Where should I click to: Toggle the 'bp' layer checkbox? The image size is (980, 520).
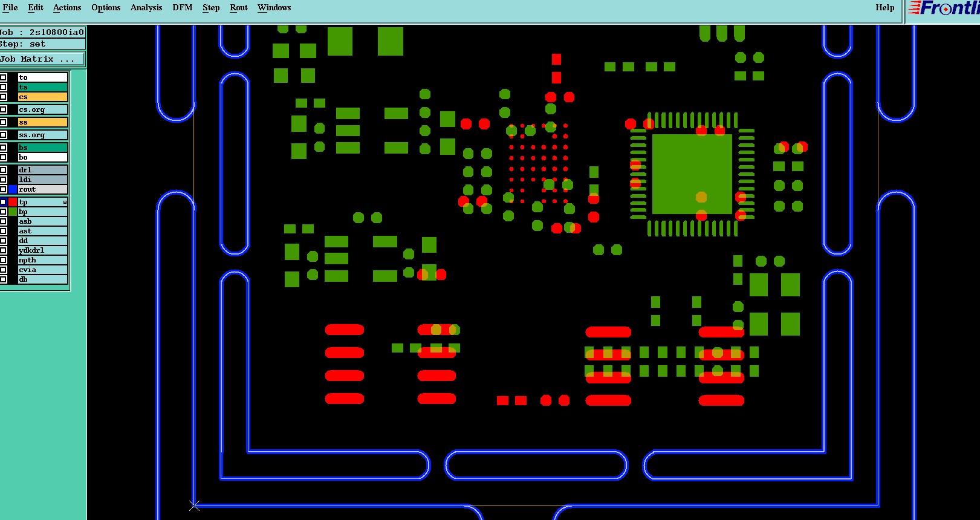point(3,212)
